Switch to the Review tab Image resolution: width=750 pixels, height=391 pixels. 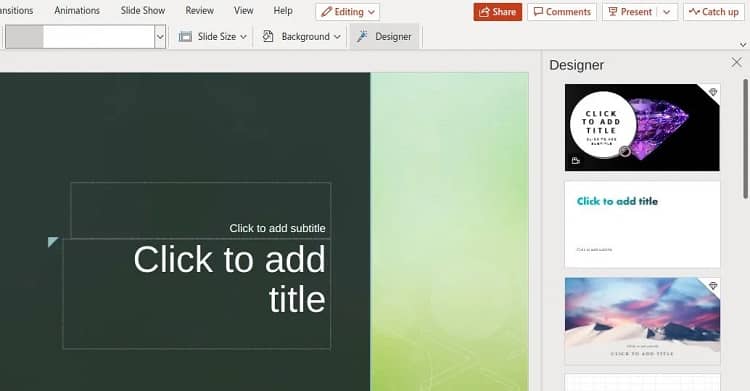point(199,11)
